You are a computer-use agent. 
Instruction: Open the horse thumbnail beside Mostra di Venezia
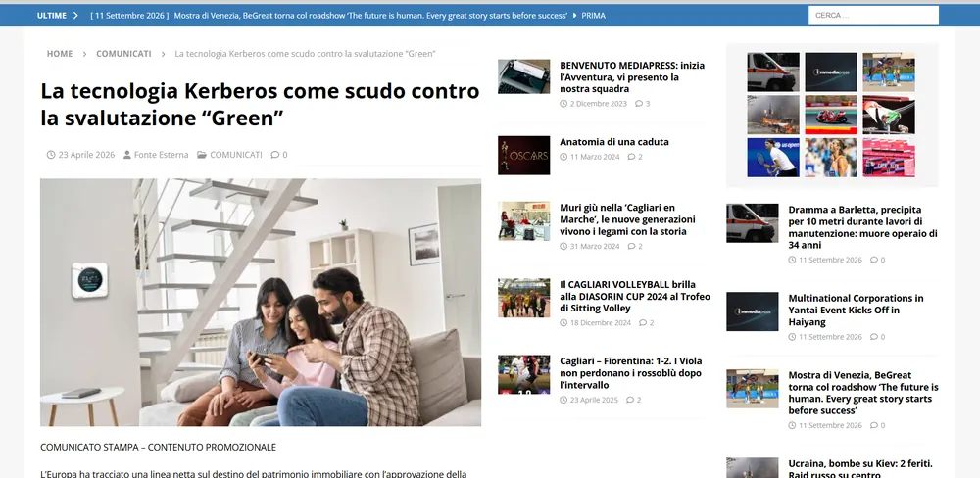click(753, 389)
